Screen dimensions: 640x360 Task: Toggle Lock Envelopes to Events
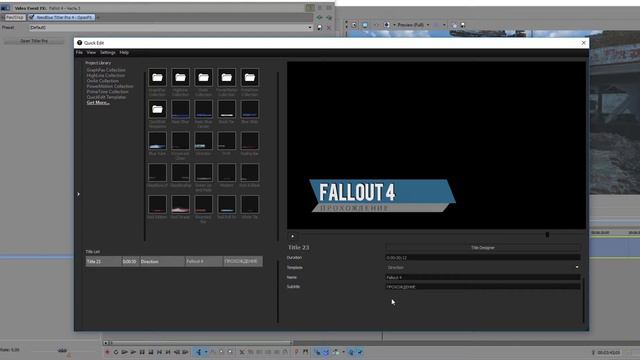click(x=351, y=352)
